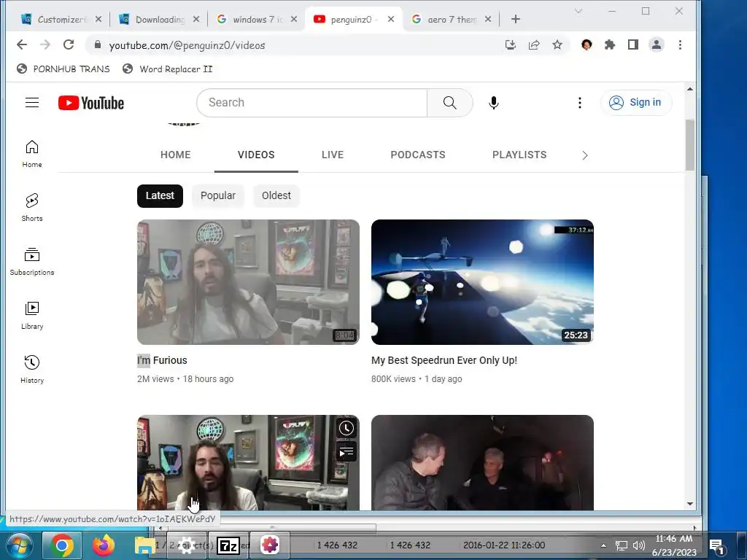Open Home in the sidebar

coord(32,153)
